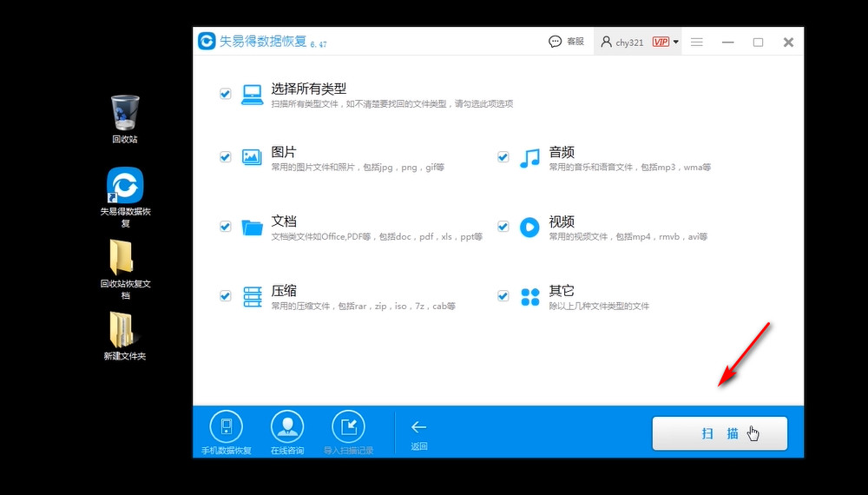Toggle the 其它 other files checkbox
The height and width of the screenshot is (495, 868).
click(503, 295)
